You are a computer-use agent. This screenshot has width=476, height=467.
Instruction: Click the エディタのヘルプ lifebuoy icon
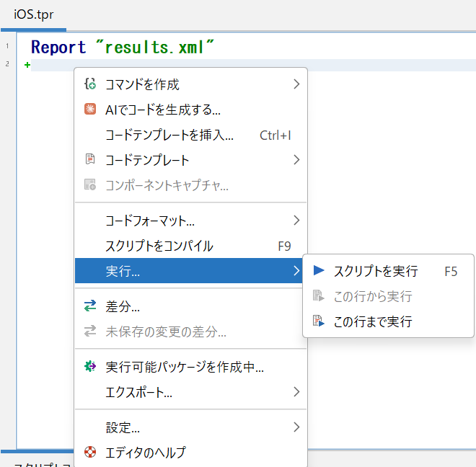tap(90, 452)
